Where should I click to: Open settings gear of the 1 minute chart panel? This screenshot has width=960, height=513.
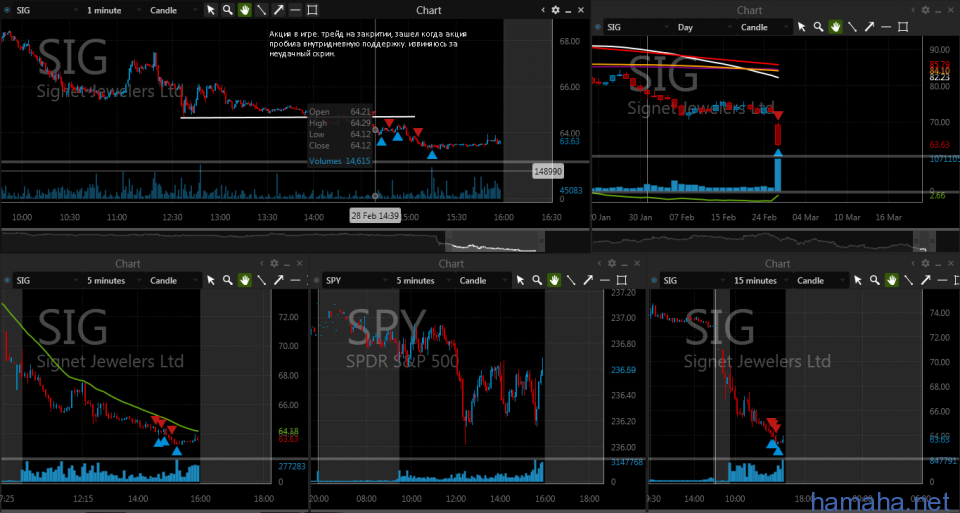coord(555,10)
